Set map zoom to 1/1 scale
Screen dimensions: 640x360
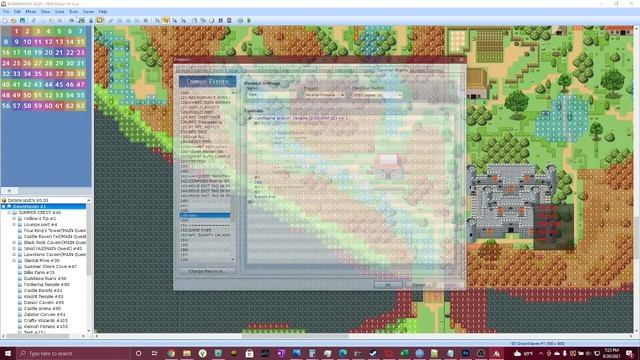tap(157, 20)
